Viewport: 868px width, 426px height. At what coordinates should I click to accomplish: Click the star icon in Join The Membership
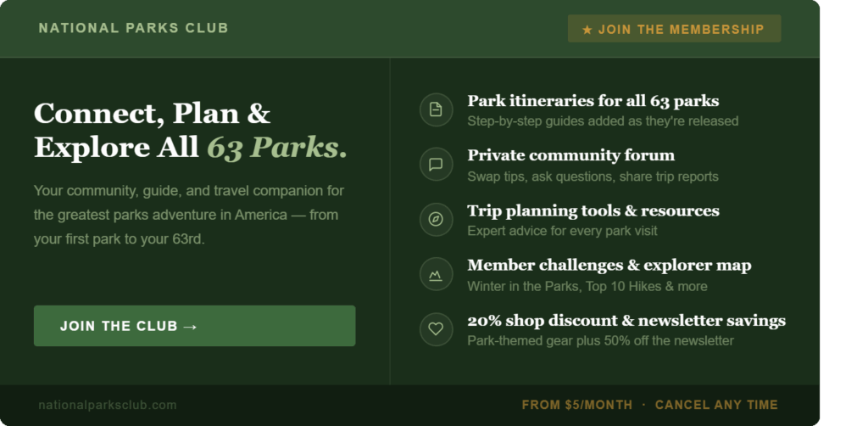[587, 30]
